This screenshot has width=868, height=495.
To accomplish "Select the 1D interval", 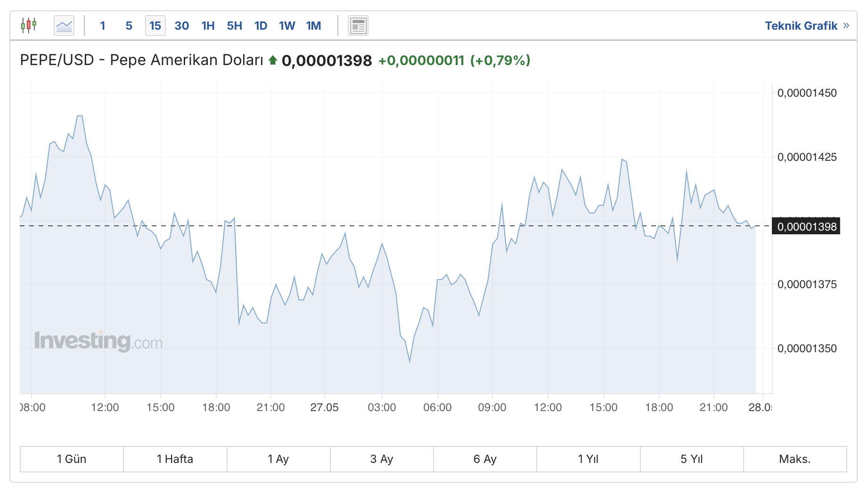I will pyautogui.click(x=261, y=25).
